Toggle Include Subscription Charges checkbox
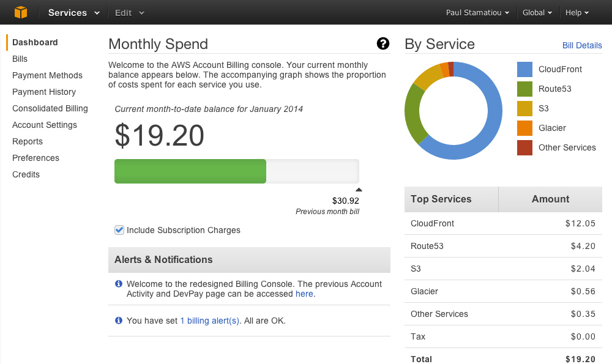 tap(119, 230)
